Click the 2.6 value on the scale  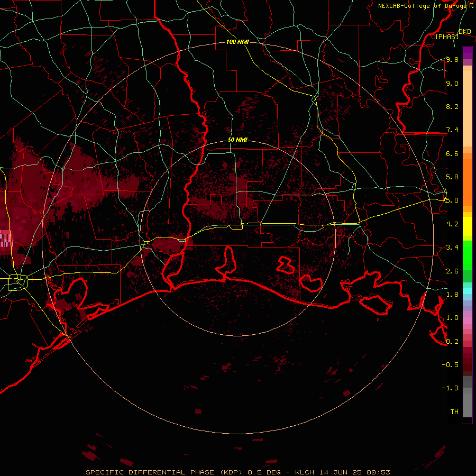(x=452, y=271)
